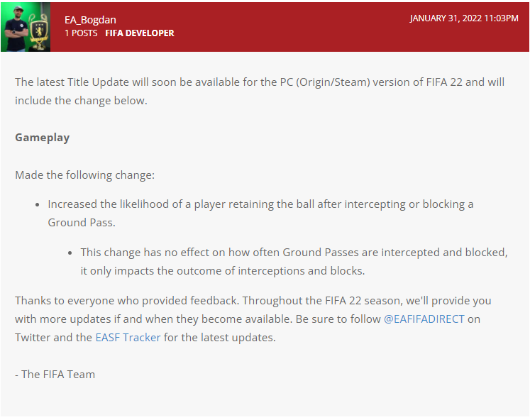The width and height of the screenshot is (530, 420).
Task: Click the January 31, 2022 post timestamp
Action: click(464, 18)
